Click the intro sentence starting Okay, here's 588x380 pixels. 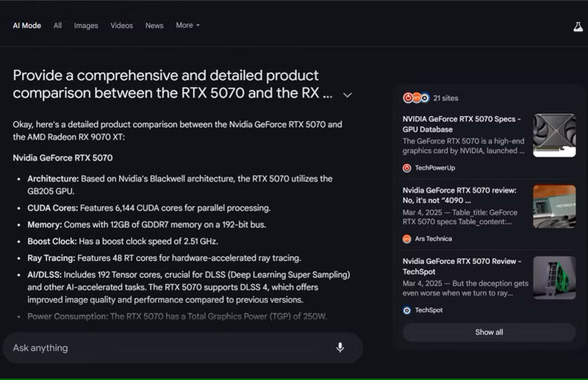tap(177, 131)
